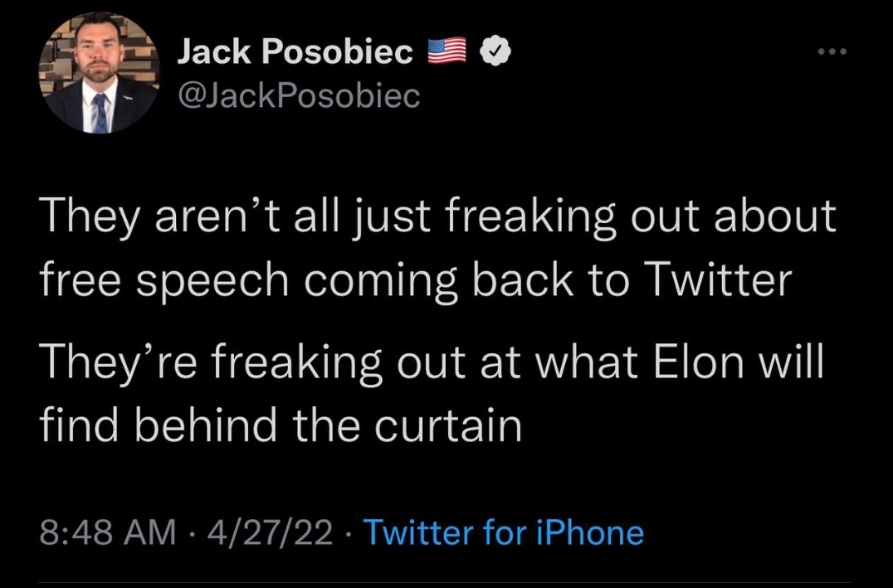Click the blue verified checkmark badge

tap(495, 52)
